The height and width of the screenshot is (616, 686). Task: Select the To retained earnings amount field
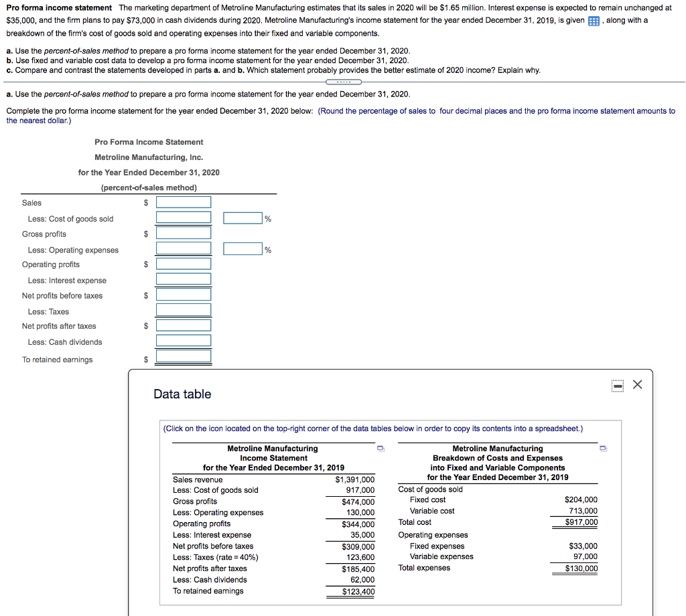184,356
